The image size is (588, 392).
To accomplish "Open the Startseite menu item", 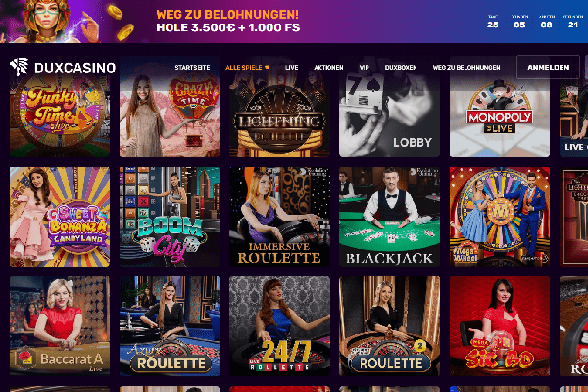I will pos(192,68).
